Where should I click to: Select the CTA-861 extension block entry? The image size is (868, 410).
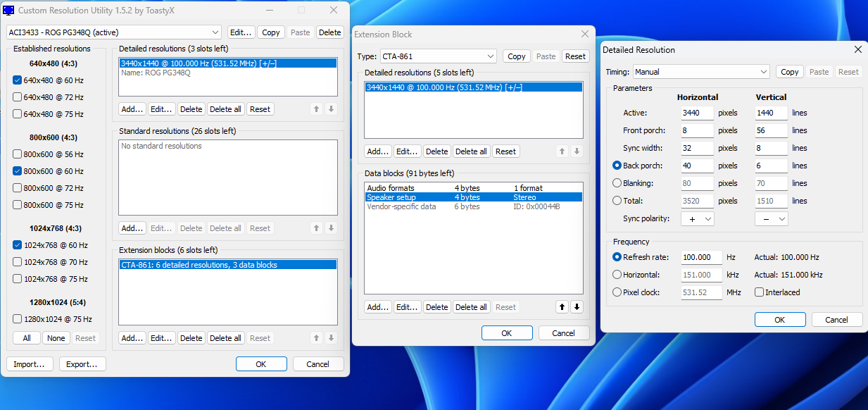pos(227,265)
